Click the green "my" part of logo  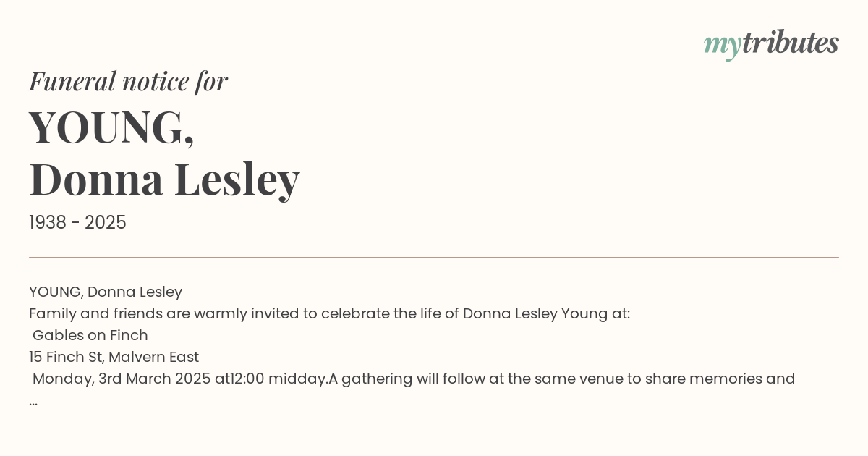coord(723,47)
